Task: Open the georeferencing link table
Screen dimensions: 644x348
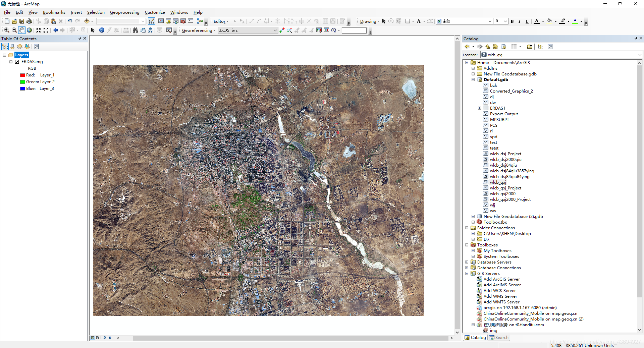Action: [326, 30]
